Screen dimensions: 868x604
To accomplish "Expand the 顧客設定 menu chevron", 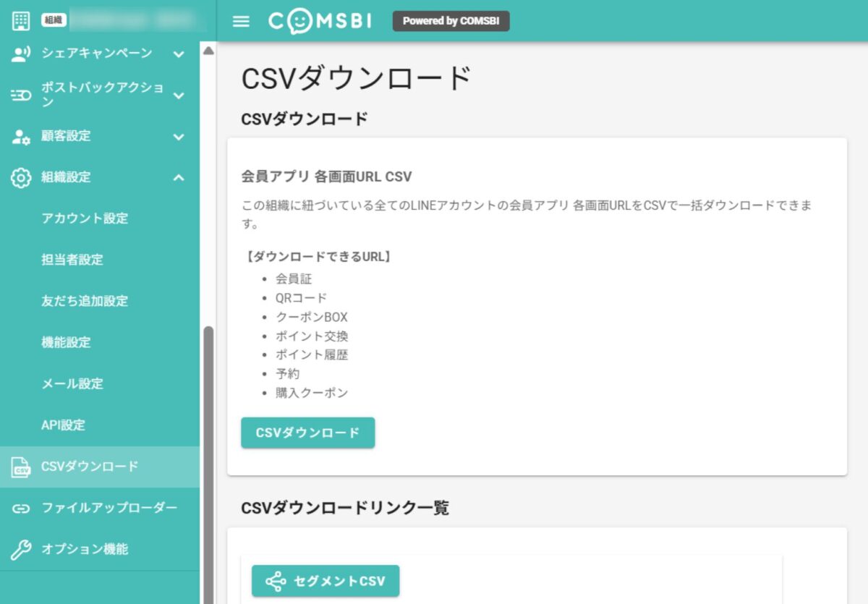I will click(179, 137).
